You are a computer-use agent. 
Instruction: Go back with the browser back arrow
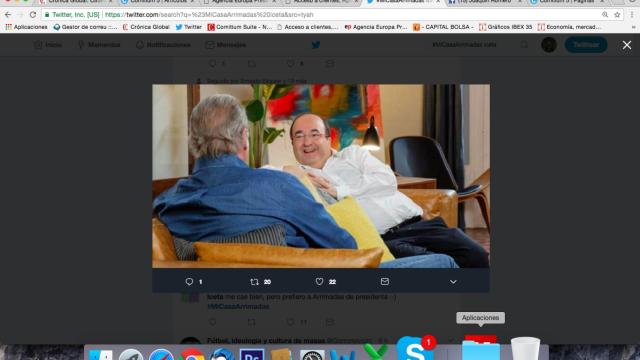click(8, 15)
